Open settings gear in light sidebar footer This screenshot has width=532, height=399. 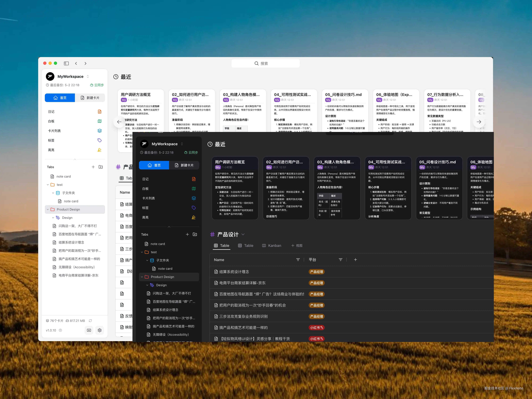(x=100, y=330)
